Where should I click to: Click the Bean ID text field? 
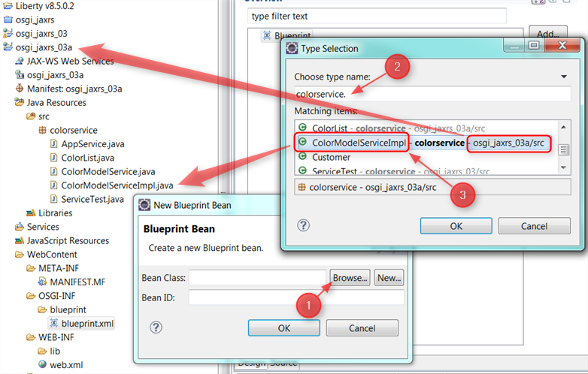(x=296, y=298)
